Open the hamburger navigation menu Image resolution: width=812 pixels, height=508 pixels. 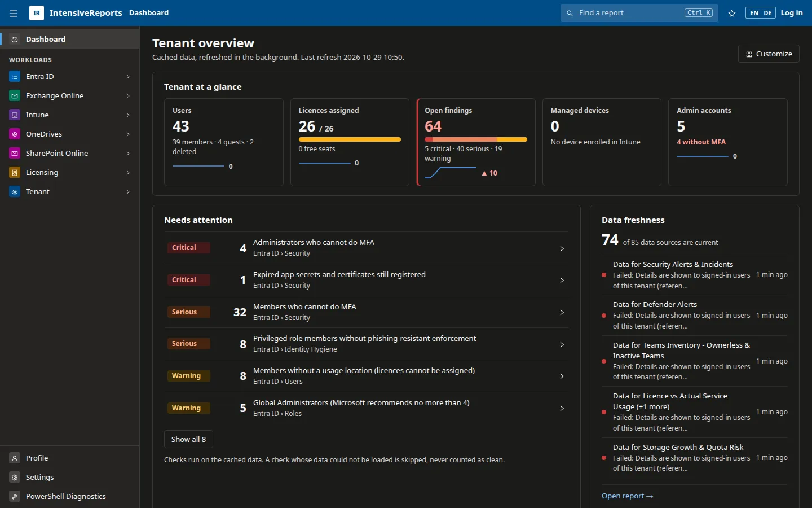click(x=14, y=13)
